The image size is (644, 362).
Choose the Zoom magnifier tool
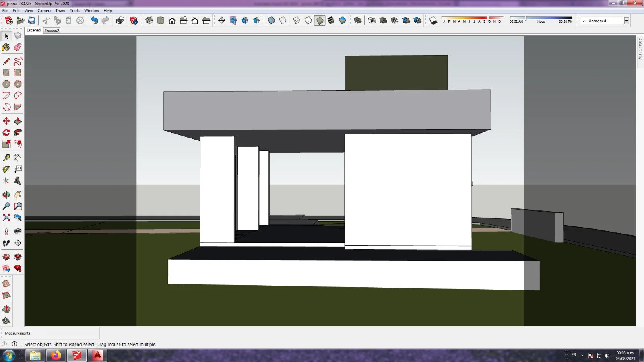pyautogui.click(x=6, y=206)
